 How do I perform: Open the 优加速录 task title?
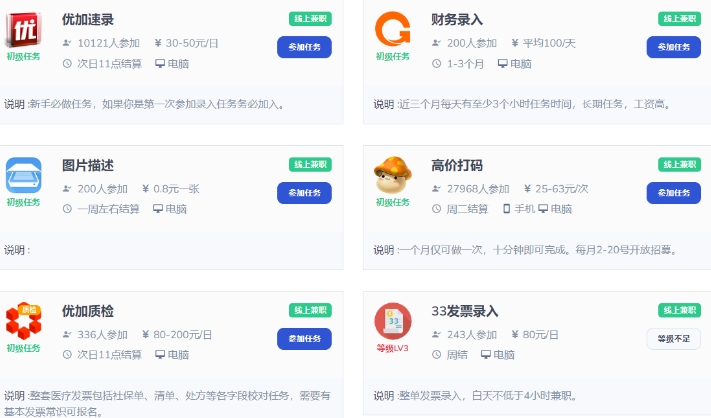[88, 19]
